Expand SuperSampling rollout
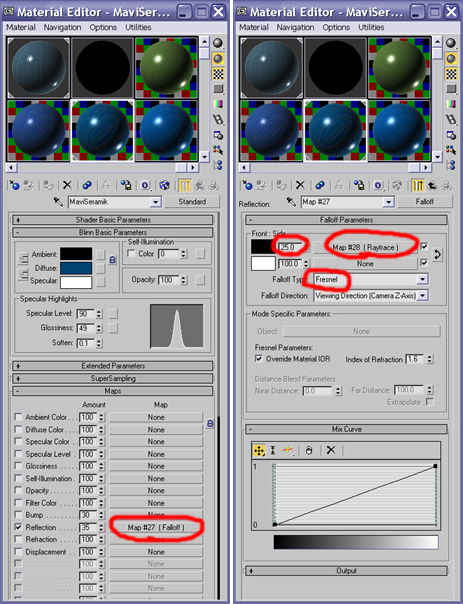The image size is (463, 604). click(x=112, y=378)
